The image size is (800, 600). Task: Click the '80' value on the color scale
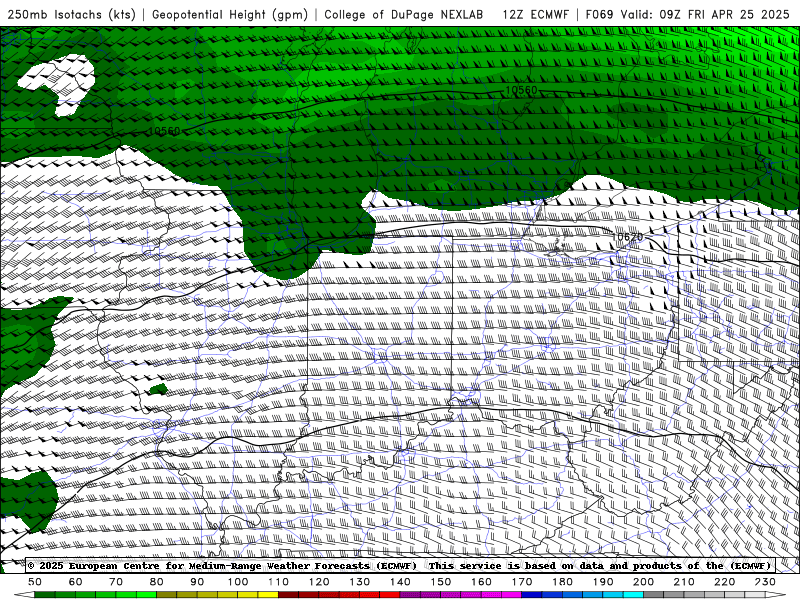[x=156, y=582]
